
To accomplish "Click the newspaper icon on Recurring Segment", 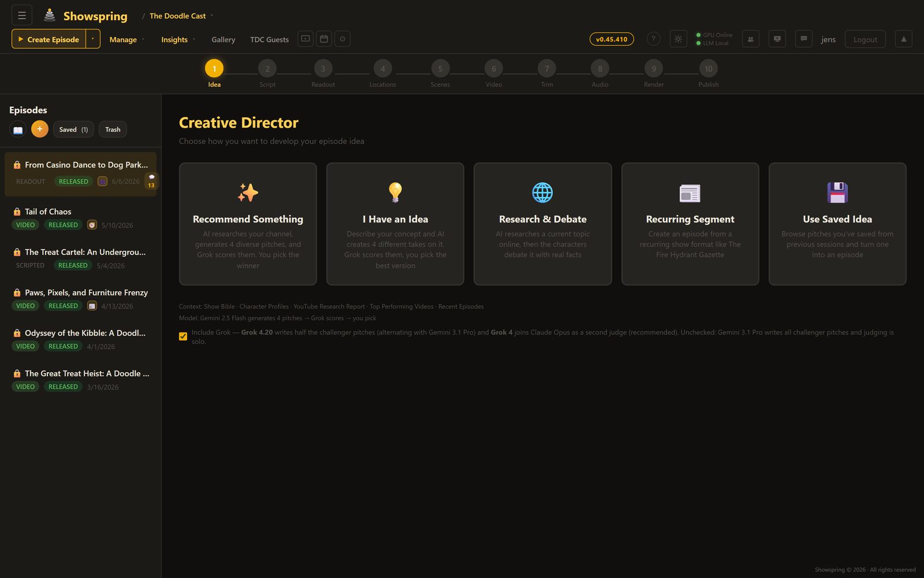I will pos(690,193).
